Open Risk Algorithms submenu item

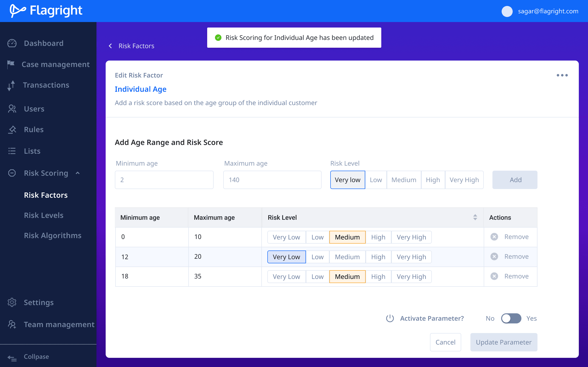(53, 235)
